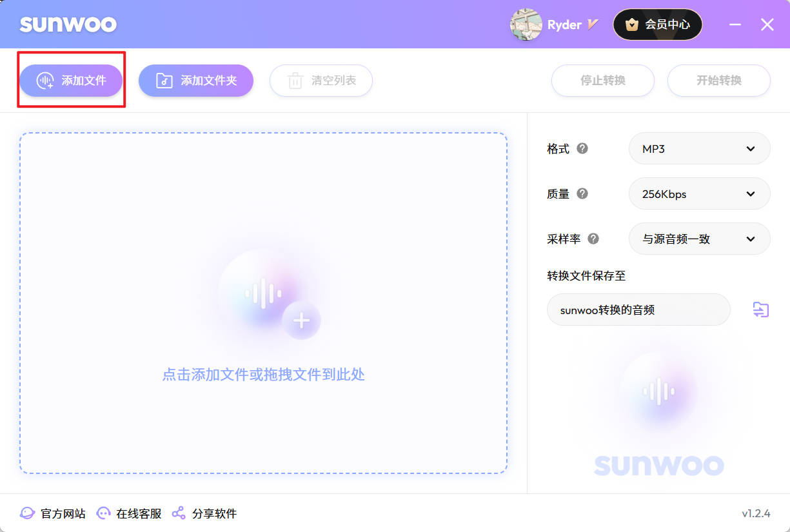The height and width of the screenshot is (532, 790).
Task: Click the 添加文件 button
Action: pyautogui.click(x=71, y=81)
